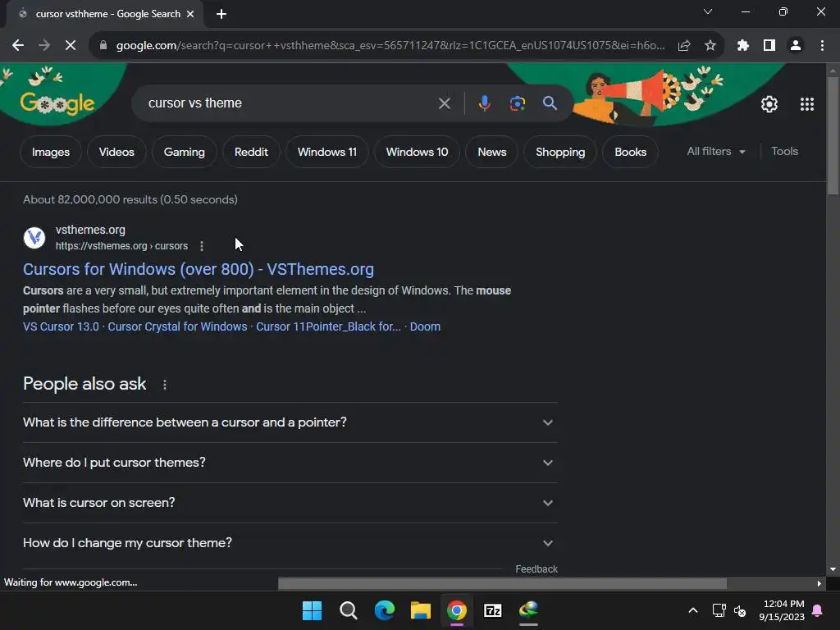Open the All filters dropdown
The width and height of the screenshot is (840, 630).
[x=715, y=152]
